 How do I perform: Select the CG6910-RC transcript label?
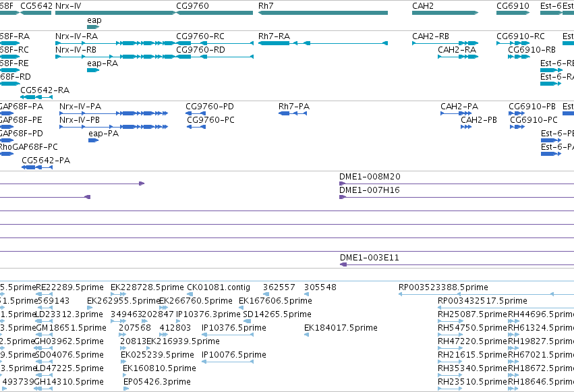(x=521, y=36)
